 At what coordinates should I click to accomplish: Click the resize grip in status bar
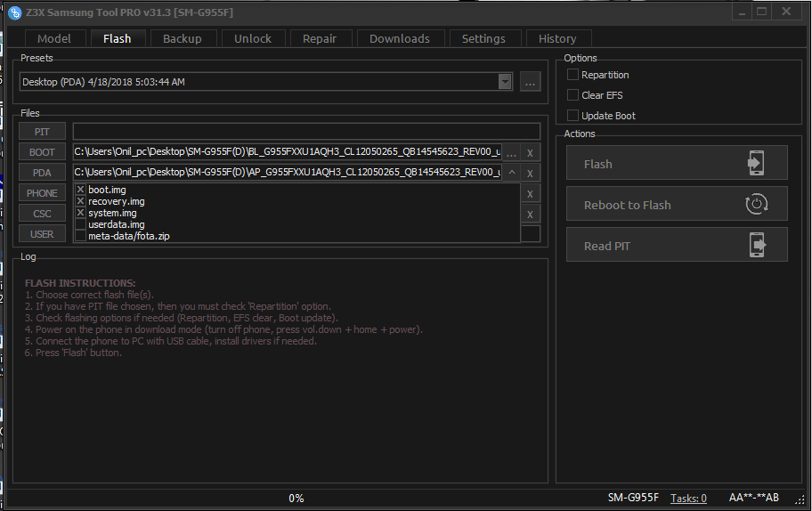[x=800, y=499]
